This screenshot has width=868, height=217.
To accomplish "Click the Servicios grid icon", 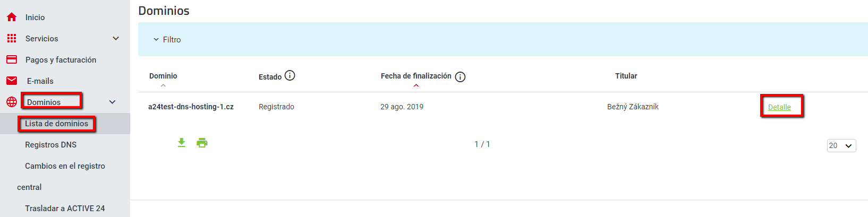I will click(12, 38).
